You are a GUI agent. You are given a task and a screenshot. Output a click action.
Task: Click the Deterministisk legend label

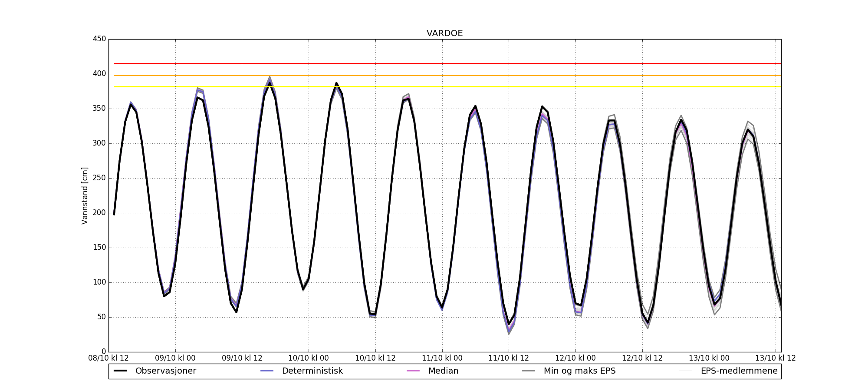[312, 371]
